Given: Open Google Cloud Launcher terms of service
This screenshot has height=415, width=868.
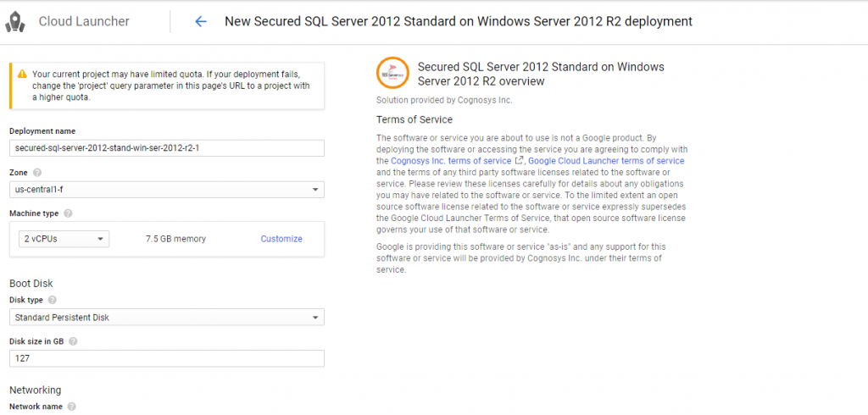Looking at the screenshot, I should point(606,161).
